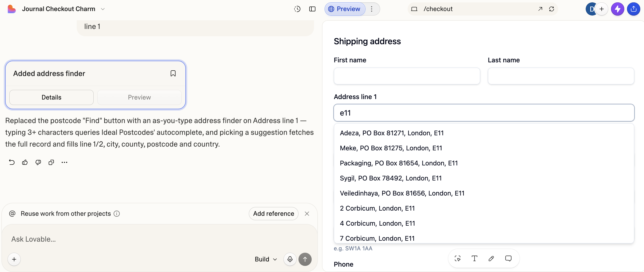Image resolution: width=644 pixels, height=272 pixels.
Task: Select Sygil, PO Box 78492 suggestion
Action: [x=484, y=178]
